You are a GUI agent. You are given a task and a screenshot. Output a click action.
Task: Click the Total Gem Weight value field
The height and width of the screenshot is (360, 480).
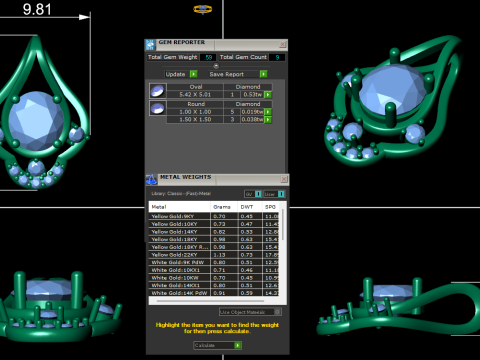point(208,57)
